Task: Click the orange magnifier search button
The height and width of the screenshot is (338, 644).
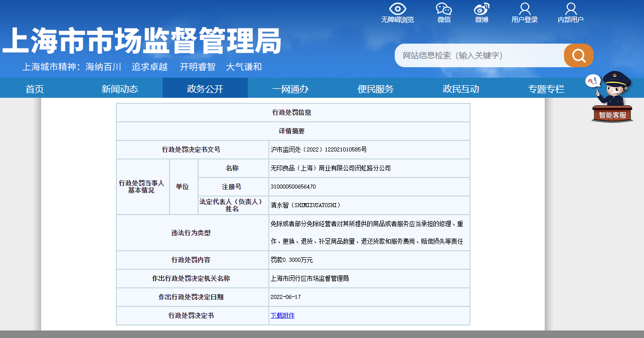Action: pyautogui.click(x=579, y=55)
